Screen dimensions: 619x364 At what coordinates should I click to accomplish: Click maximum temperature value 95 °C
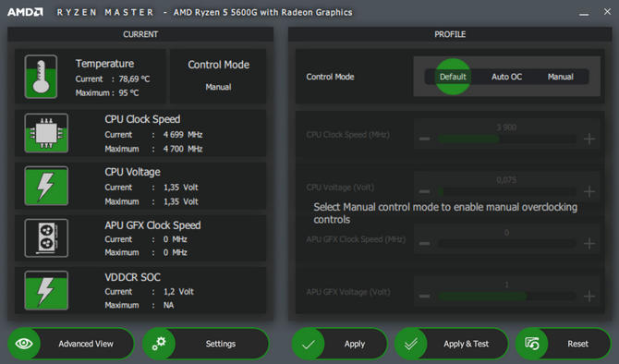[128, 92]
